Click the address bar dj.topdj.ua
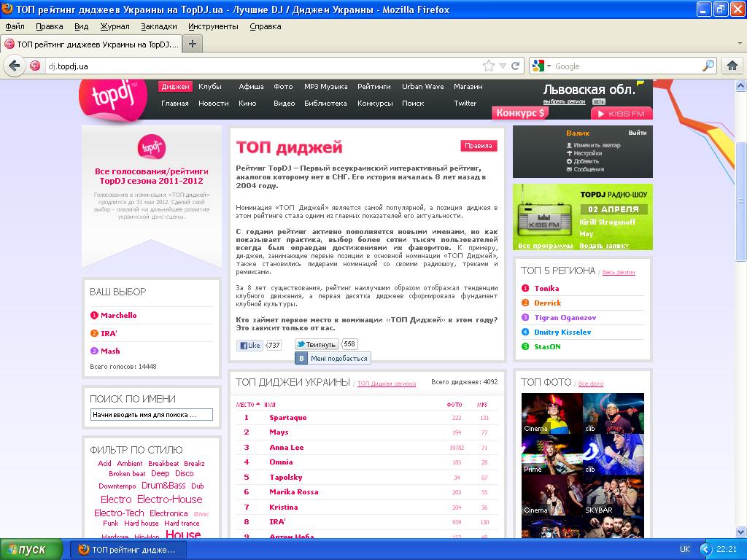Screen dimensions: 747x560 coord(262,66)
